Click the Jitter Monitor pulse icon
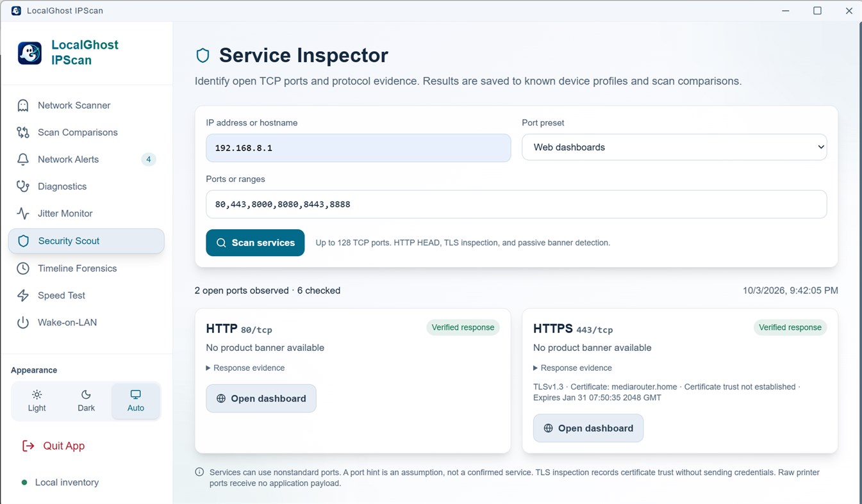This screenshot has height=504, width=862. (23, 213)
